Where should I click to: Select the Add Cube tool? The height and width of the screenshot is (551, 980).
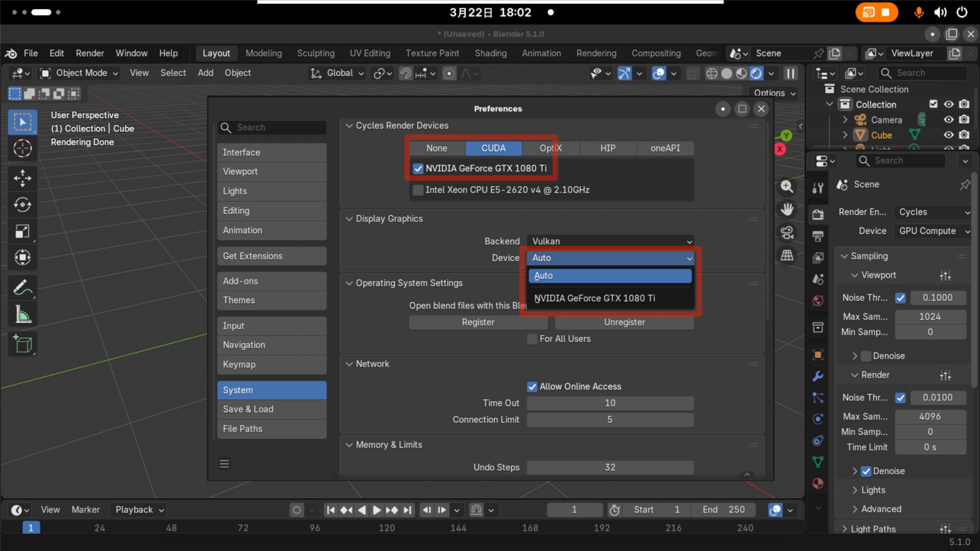point(23,344)
